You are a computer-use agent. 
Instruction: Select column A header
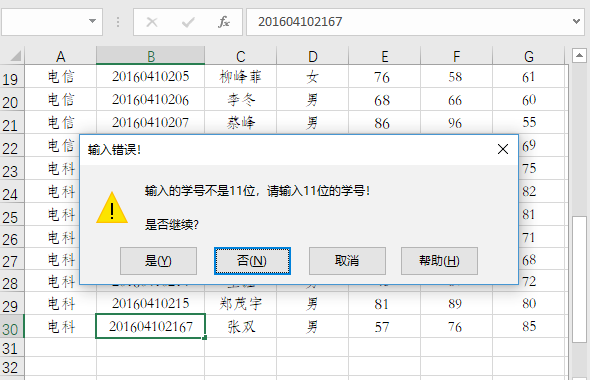coord(61,56)
